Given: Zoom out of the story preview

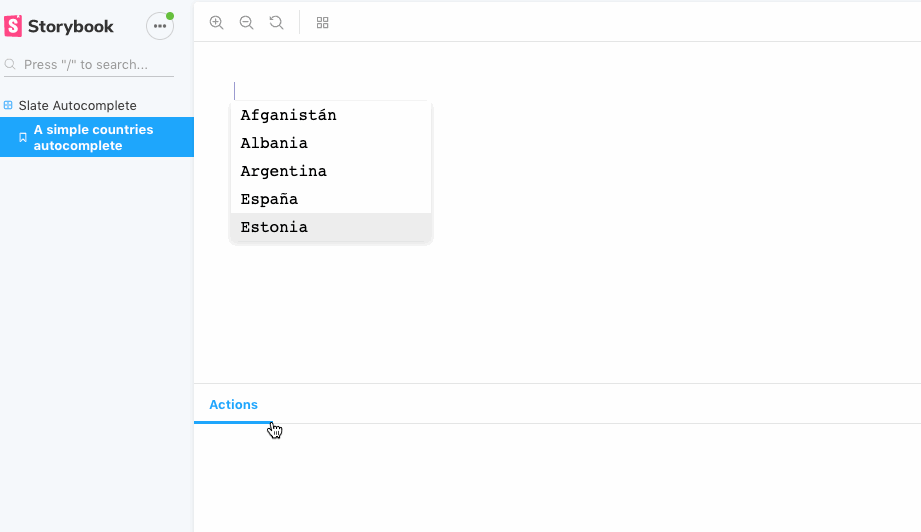Looking at the screenshot, I should point(246,22).
